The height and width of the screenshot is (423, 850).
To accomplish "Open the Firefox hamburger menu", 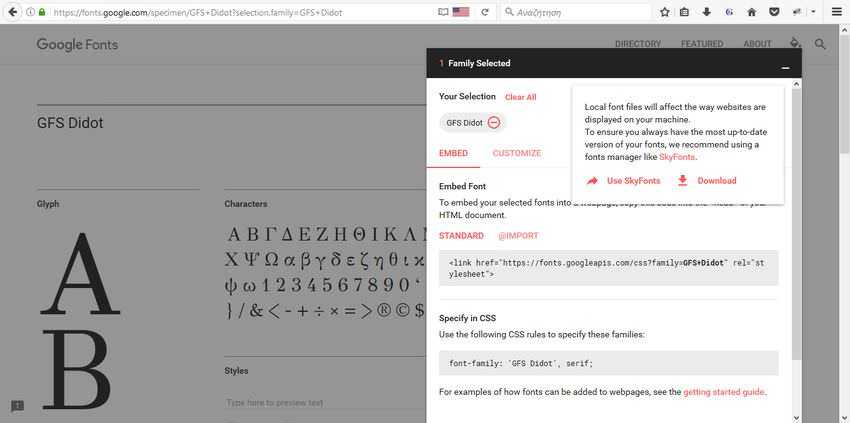I will click(836, 12).
